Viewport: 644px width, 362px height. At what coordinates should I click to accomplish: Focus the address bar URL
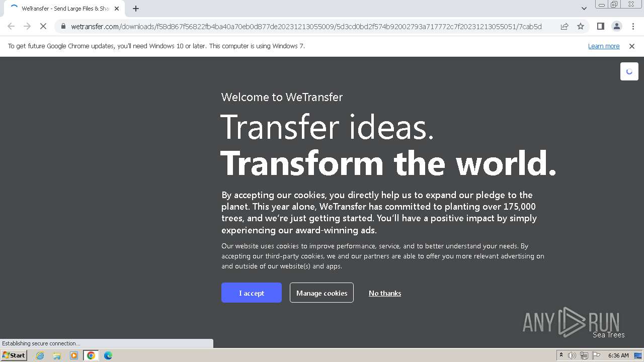(306, 26)
